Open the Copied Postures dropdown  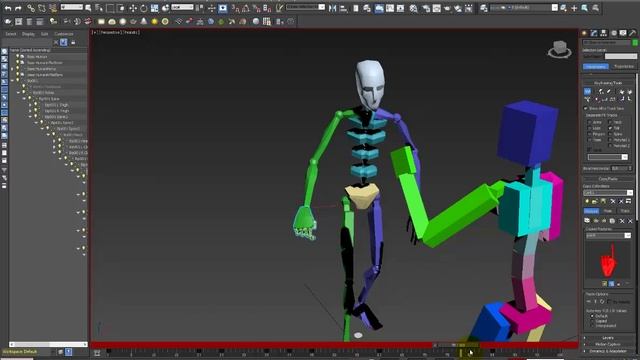(x=608, y=236)
